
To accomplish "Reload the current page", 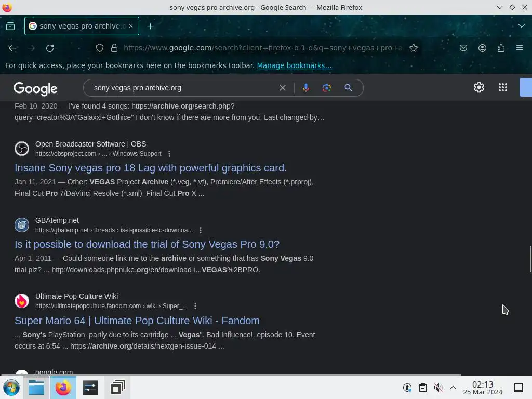I will [x=50, y=48].
